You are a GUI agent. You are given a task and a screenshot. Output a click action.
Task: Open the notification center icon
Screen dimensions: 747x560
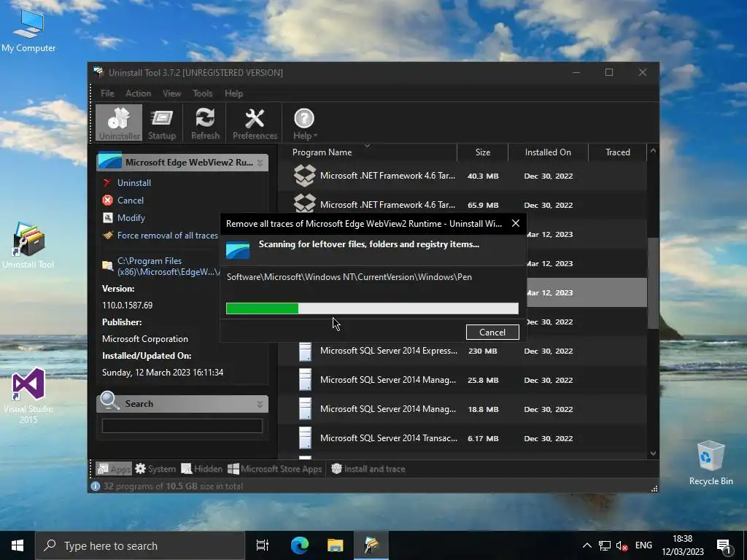(724, 546)
